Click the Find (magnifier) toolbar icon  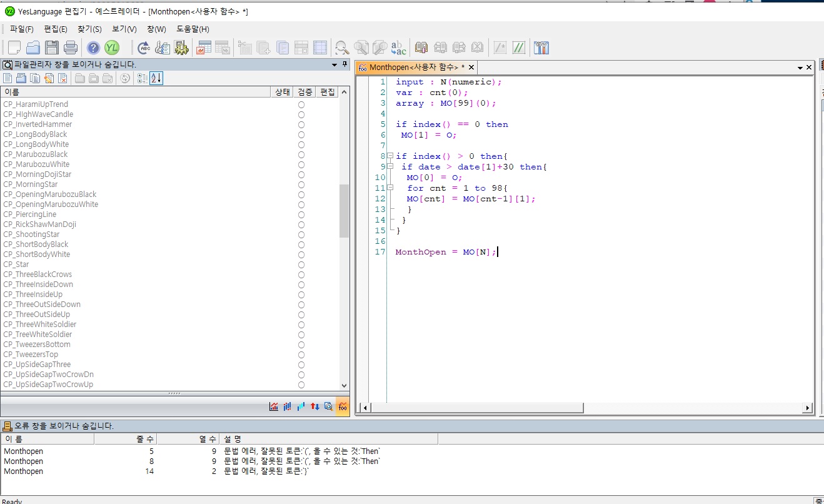pos(342,48)
